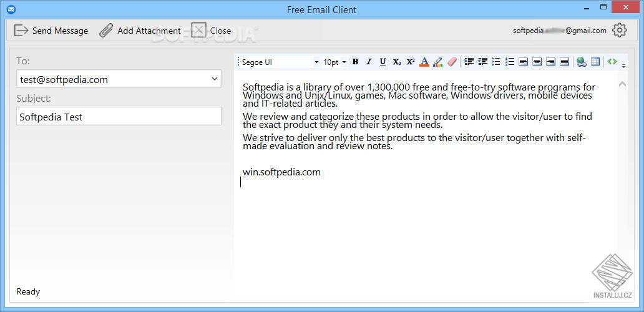The height and width of the screenshot is (312, 644).
Task: Justify text alignment
Action: (x=565, y=62)
